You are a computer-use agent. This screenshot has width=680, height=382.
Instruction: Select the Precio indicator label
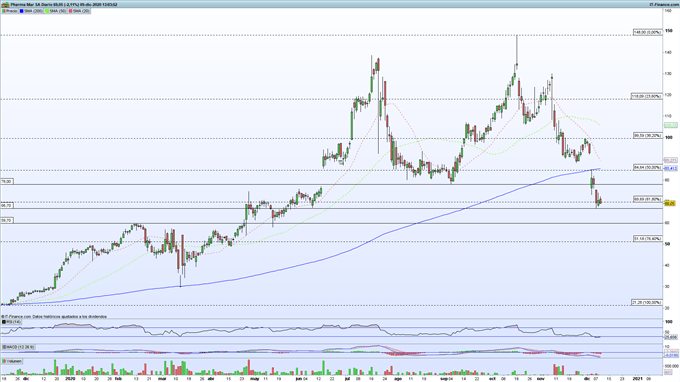pyautogui.click(x=11, y=11)
